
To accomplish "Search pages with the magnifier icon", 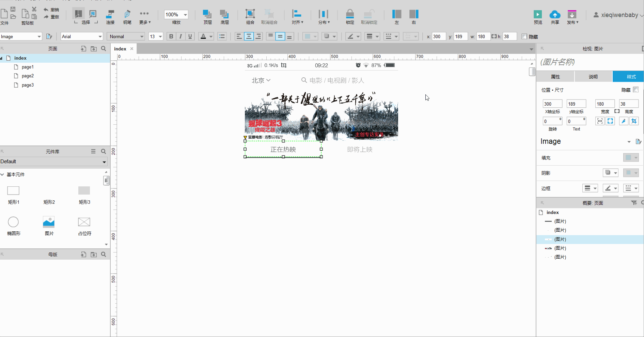I will click(104, 48).
